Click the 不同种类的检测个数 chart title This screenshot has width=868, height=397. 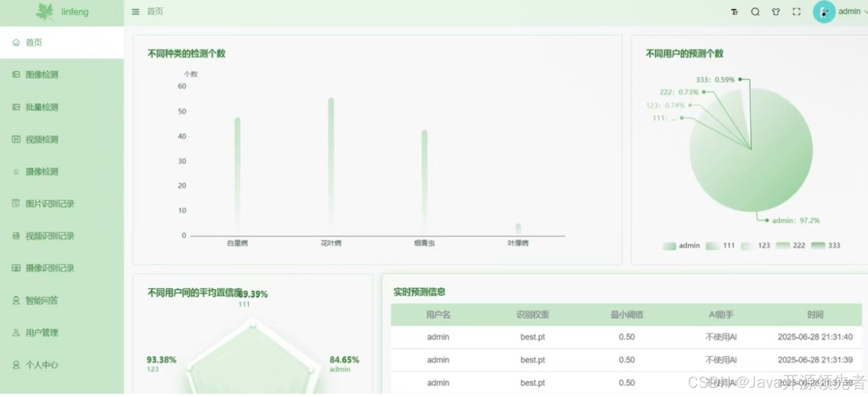(x=186, y=54)
